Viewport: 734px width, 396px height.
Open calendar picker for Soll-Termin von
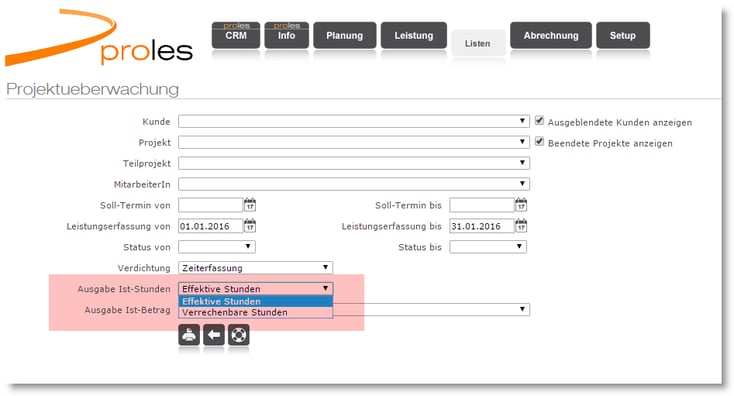(x=250, y=205)
